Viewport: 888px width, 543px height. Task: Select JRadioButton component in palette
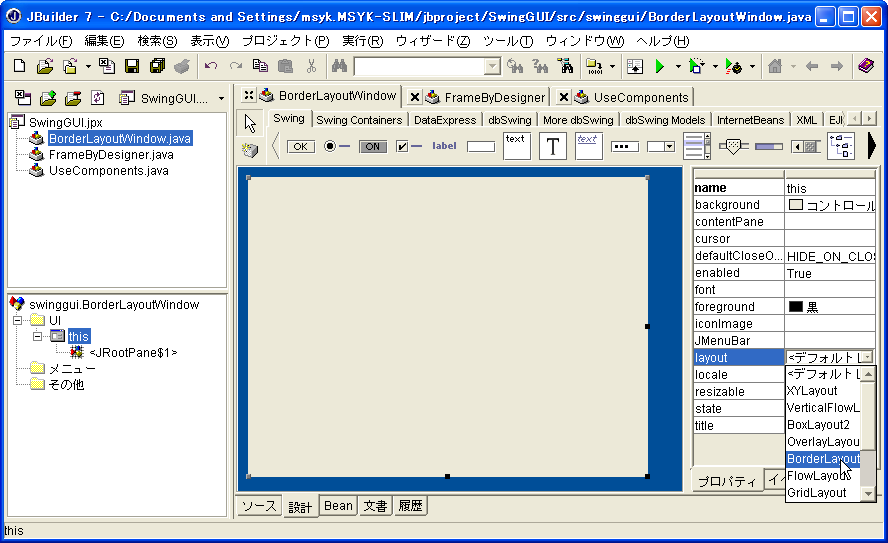336,146
